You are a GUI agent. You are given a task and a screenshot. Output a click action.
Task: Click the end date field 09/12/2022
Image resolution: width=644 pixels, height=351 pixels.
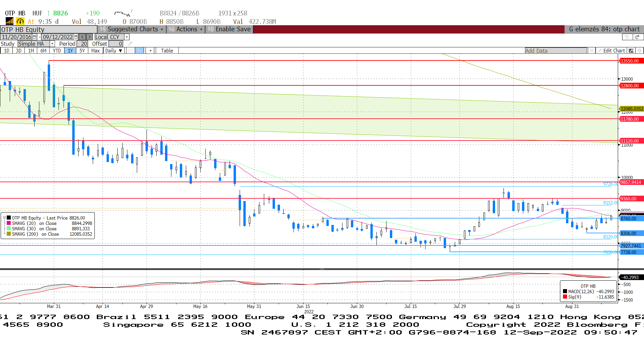point(58,37)
